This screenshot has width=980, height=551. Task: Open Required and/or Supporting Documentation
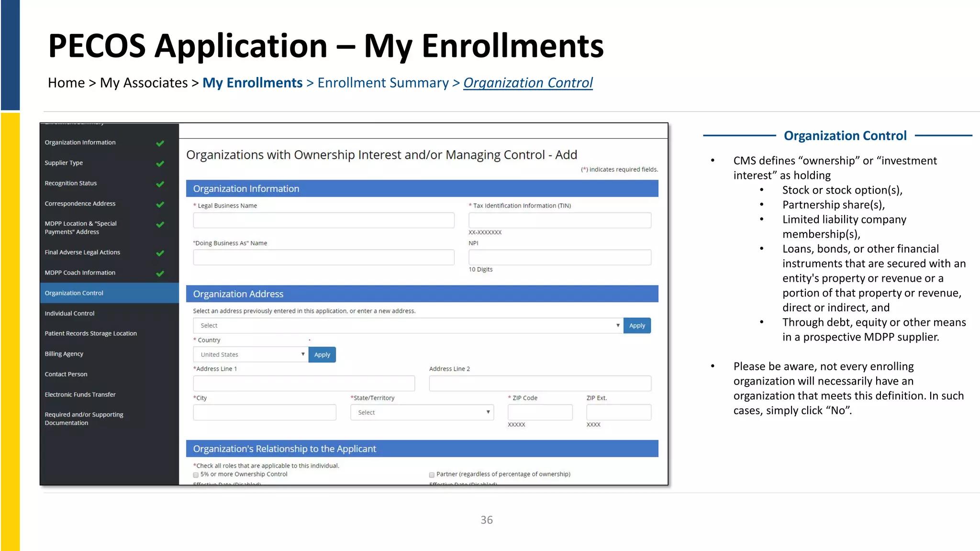tap(84, 419)
